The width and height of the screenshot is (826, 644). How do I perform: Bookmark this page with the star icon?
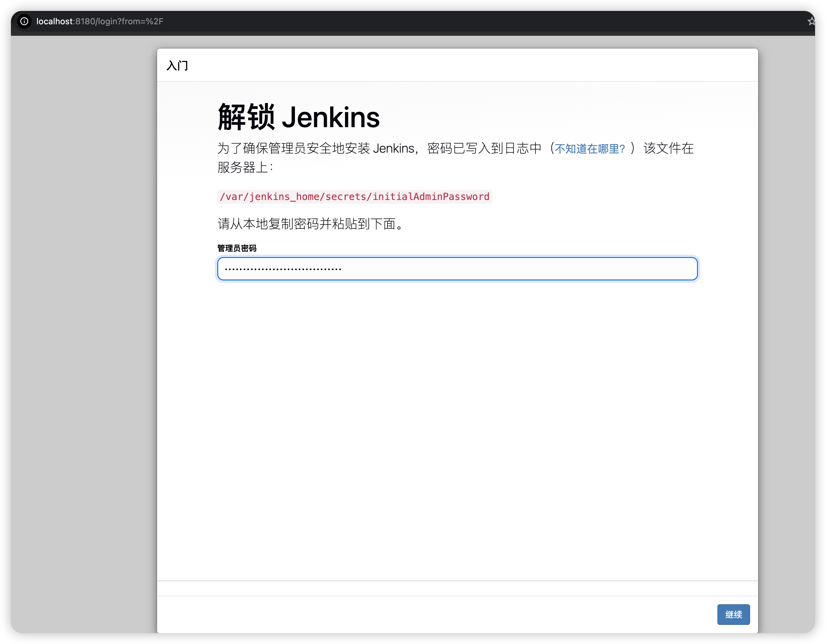(x=811, y=21)
